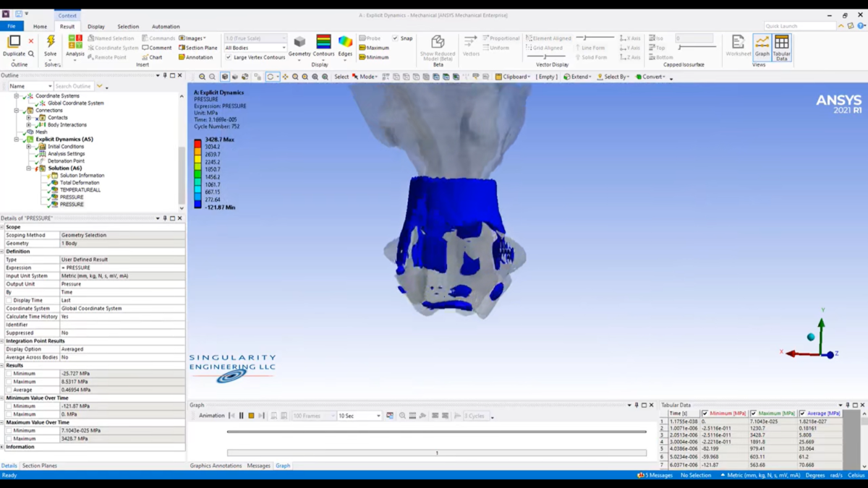Image resolution: width=868 pixels, height=488 pixels.
Task: Collapse the Scope section in Details
Action: pyautogui.click(x=2, y=227)
